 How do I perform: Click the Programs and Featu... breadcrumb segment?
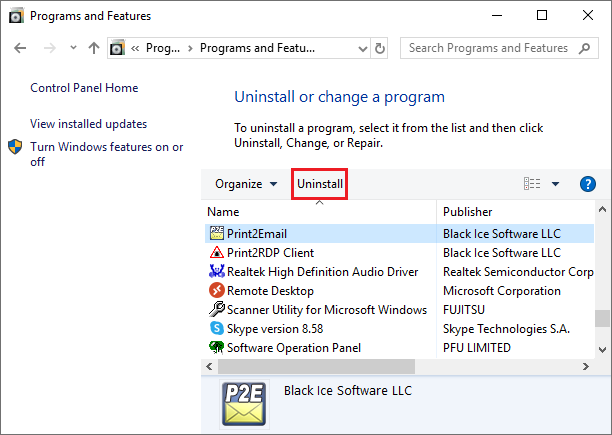coord(257,48)
